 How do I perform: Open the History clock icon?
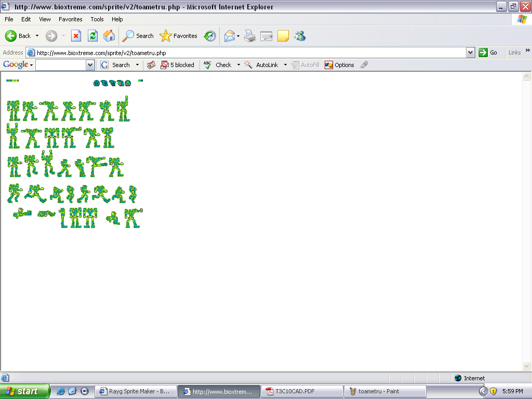click(x=210, y=36)
